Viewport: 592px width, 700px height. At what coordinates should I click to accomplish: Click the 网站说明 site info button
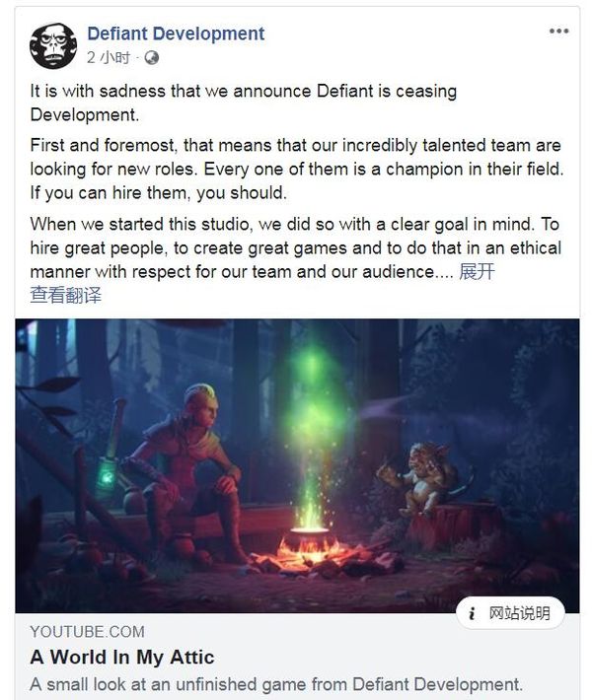(510, 613)
